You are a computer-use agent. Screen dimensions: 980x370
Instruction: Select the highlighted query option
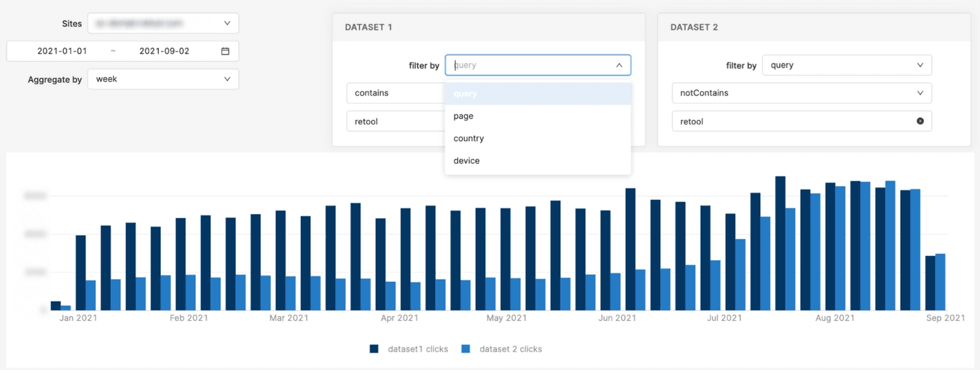pos(538,94)
